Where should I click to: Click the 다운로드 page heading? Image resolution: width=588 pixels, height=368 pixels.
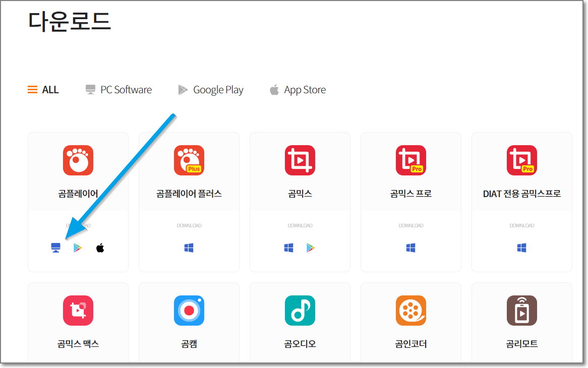pyautogui.click(x=70, y=21)
